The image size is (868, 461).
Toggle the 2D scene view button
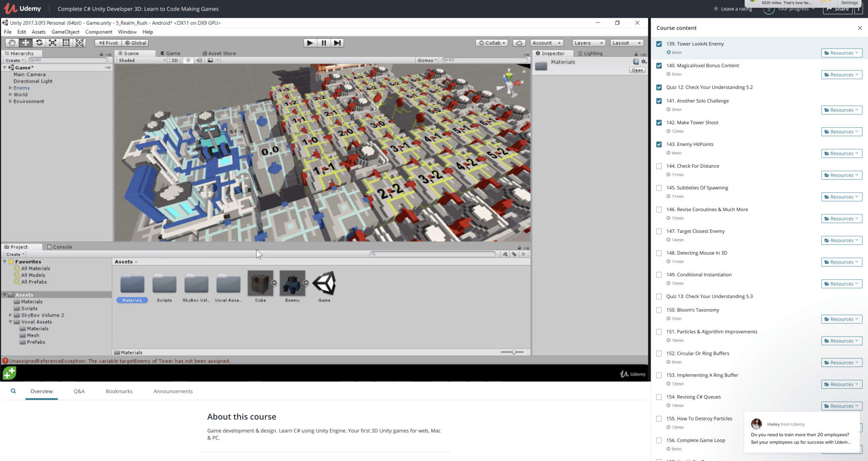pyautogui.click(x=175, y=60)
